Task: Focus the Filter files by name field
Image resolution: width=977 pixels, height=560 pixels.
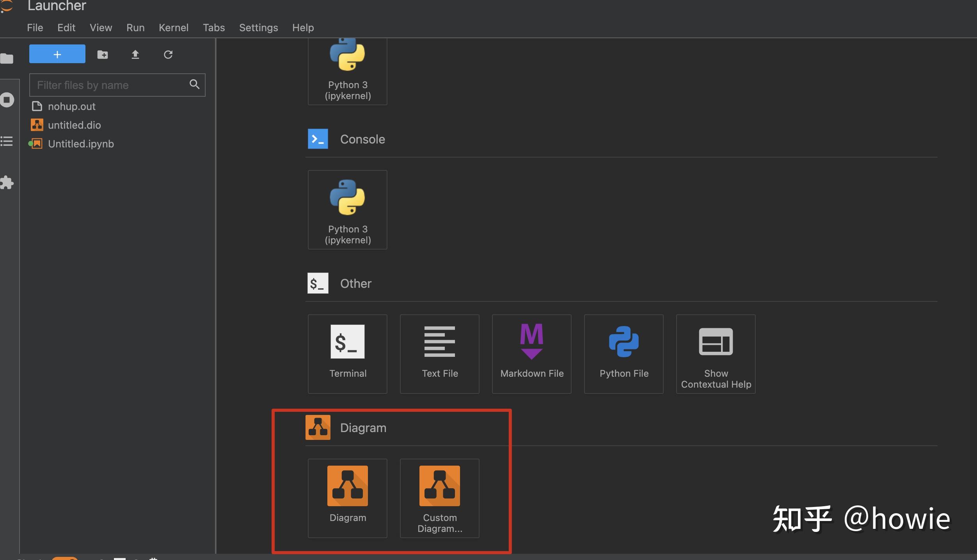Action: 117,85
